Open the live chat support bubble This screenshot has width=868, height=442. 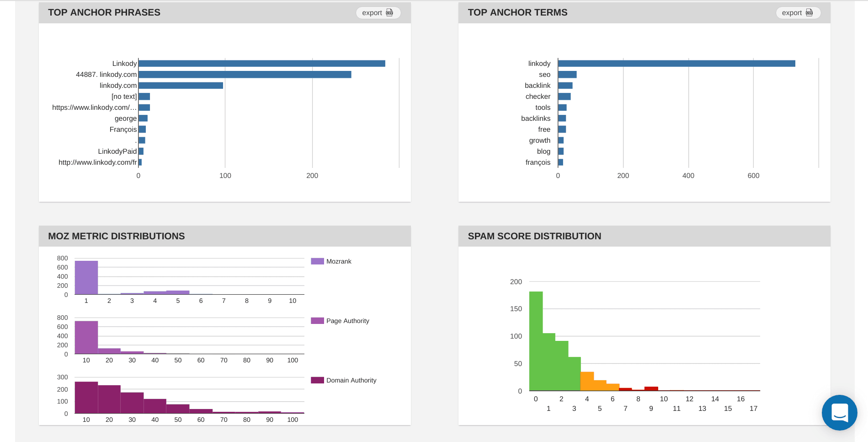point(839,412)
